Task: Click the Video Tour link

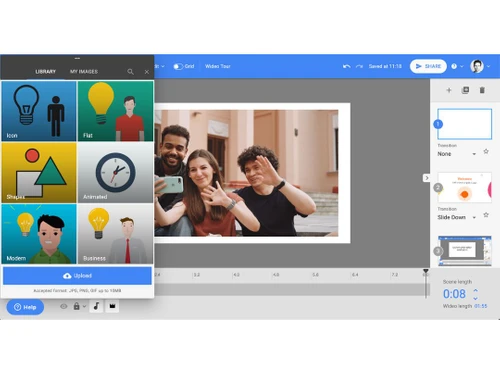Action: (x=218, y=66)
